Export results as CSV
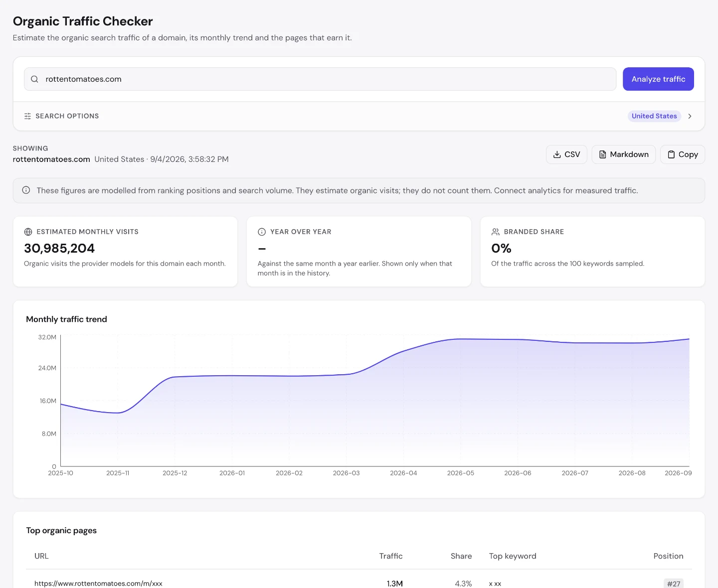Image resolution: width=718 pixels, height=588 pixels. (566, 154)
